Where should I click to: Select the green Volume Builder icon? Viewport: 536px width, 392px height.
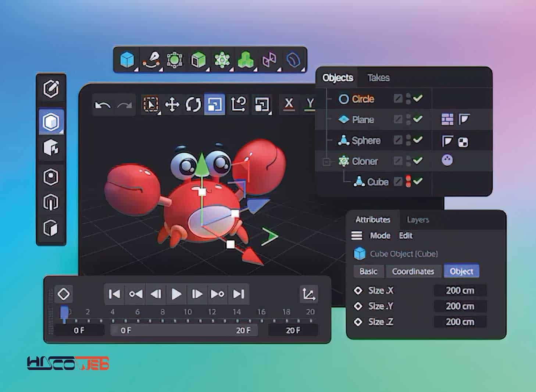click(x=246, y=60)
